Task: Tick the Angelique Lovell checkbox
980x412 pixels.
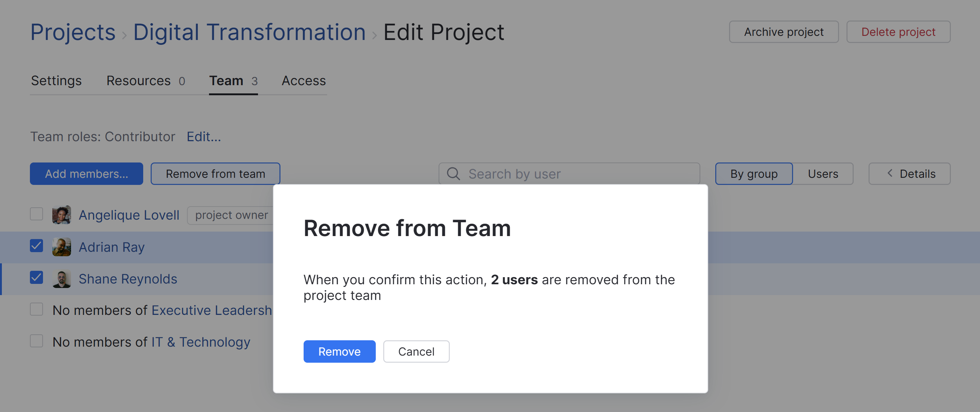Action: click(37, 214)
